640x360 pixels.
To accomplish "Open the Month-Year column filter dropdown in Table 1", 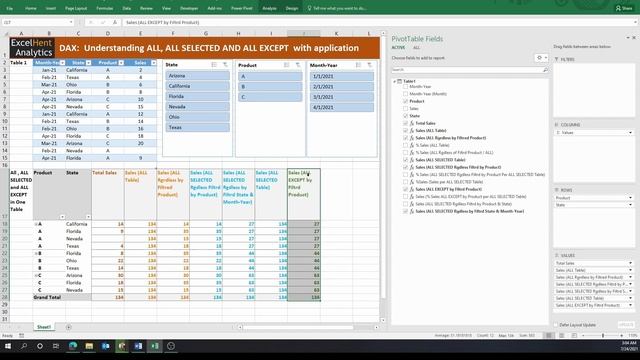I will coord(62,63).
